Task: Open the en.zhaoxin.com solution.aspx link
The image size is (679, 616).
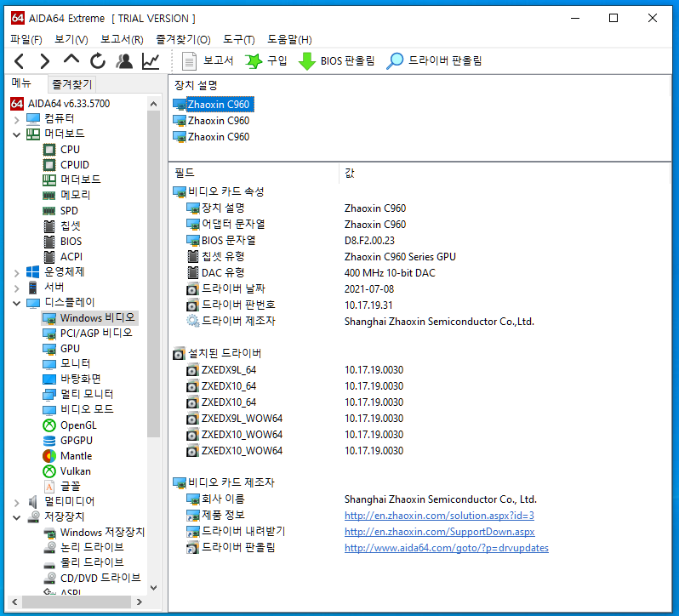Action: click(x=439, y=516)
